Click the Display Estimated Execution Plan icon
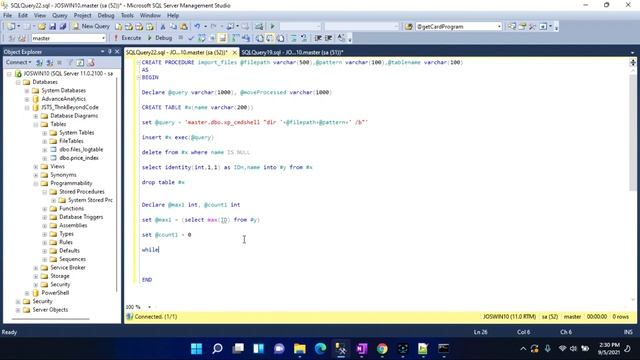640x360 pixels. 202,38
